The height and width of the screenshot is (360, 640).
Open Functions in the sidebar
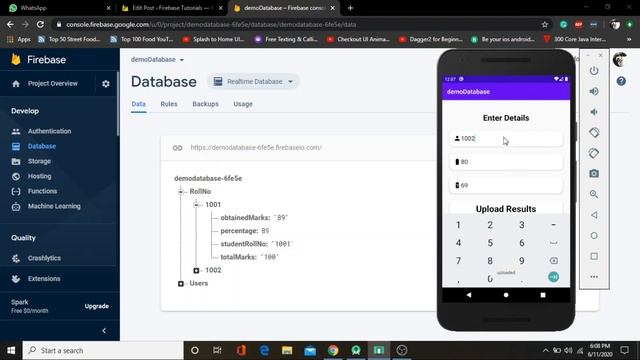pyautogui.click(x=42, y=191)
